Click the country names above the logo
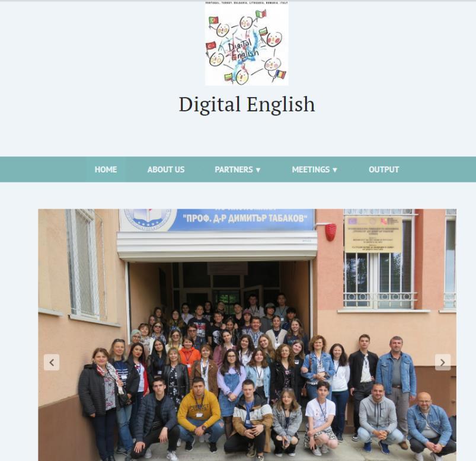Screen dimensions: 476x461 point(247,3)
